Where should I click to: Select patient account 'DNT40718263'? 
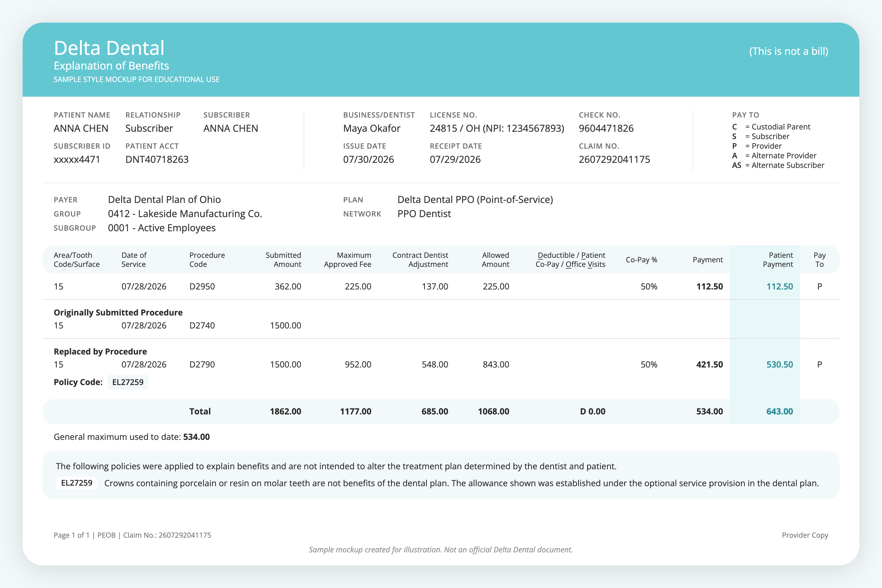tap(157, 159)
